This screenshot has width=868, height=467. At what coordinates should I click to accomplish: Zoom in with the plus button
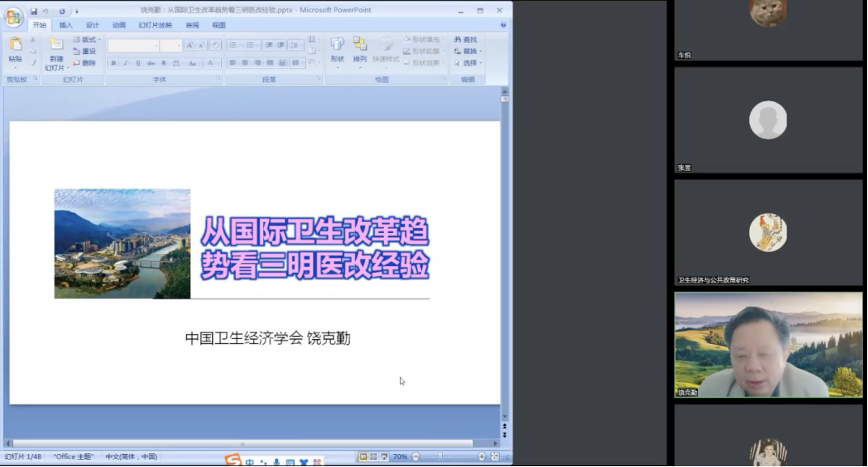click(x=482, y=456)
